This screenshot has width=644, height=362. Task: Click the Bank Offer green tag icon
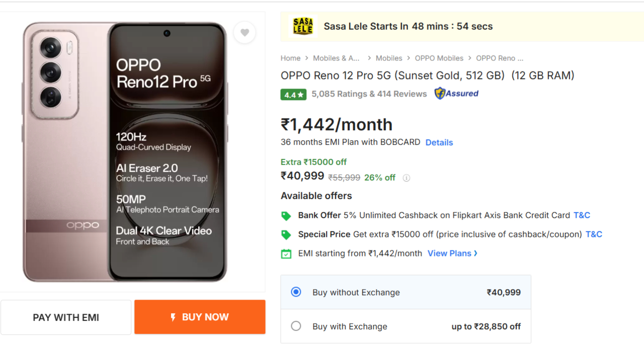tap(286, 216)
